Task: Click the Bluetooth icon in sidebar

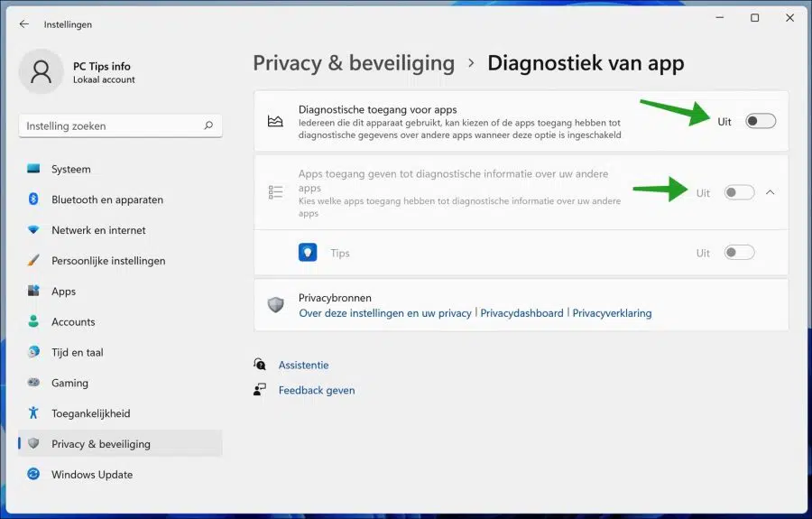Action: 33,199
